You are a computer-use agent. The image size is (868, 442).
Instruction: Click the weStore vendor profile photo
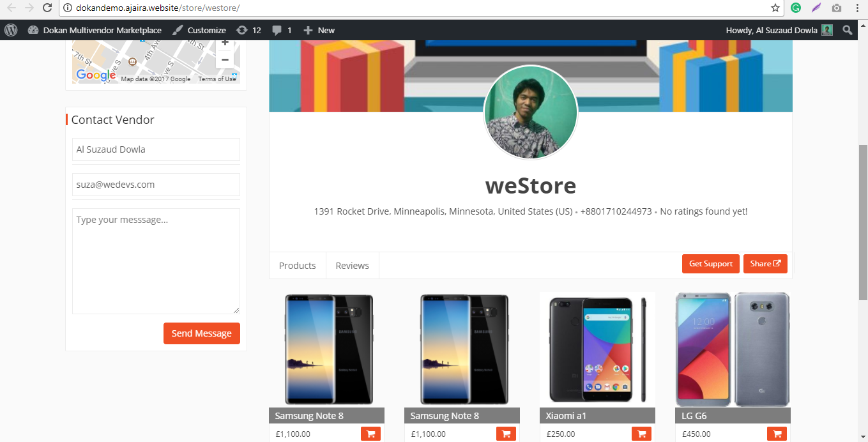point(531,112)
